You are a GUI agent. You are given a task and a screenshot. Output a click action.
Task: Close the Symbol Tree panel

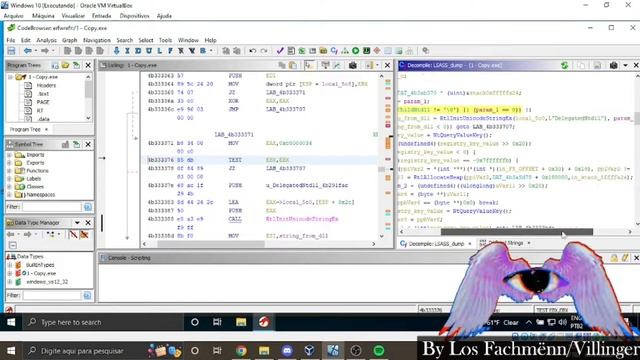[x=88, y=144]
